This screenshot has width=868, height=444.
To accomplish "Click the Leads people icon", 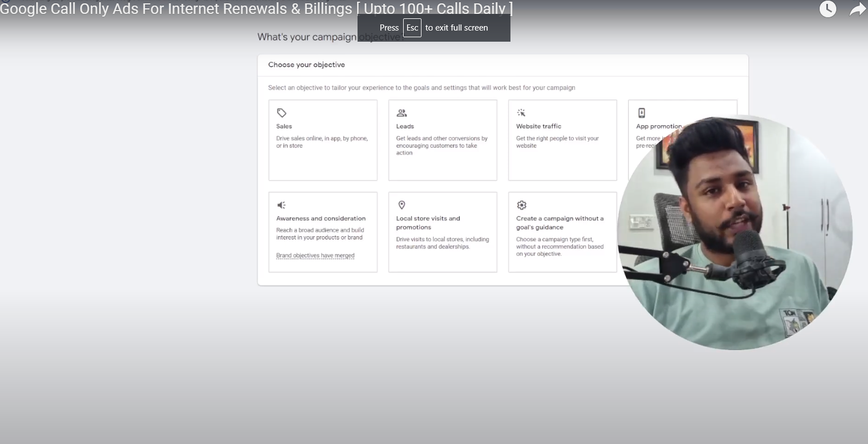I will (x=401, y=113).
